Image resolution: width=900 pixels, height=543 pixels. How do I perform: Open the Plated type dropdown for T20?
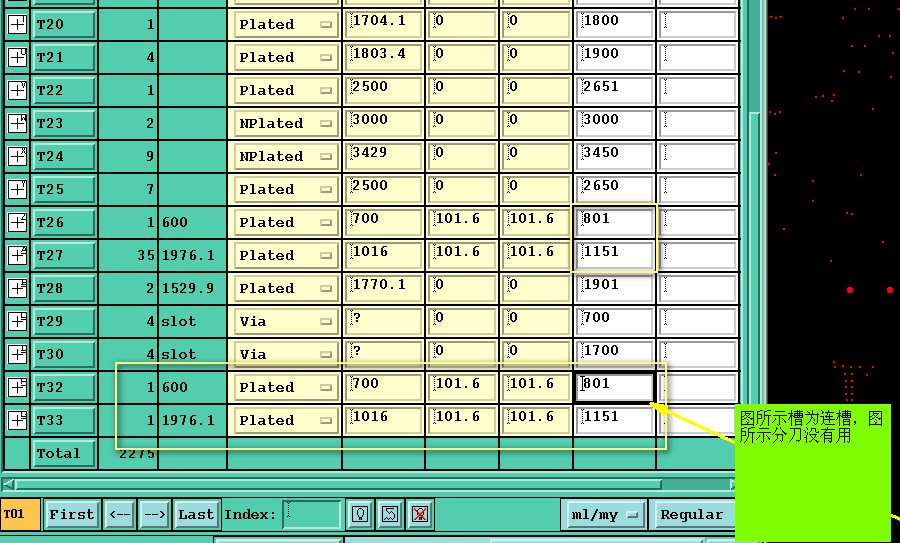285,25
